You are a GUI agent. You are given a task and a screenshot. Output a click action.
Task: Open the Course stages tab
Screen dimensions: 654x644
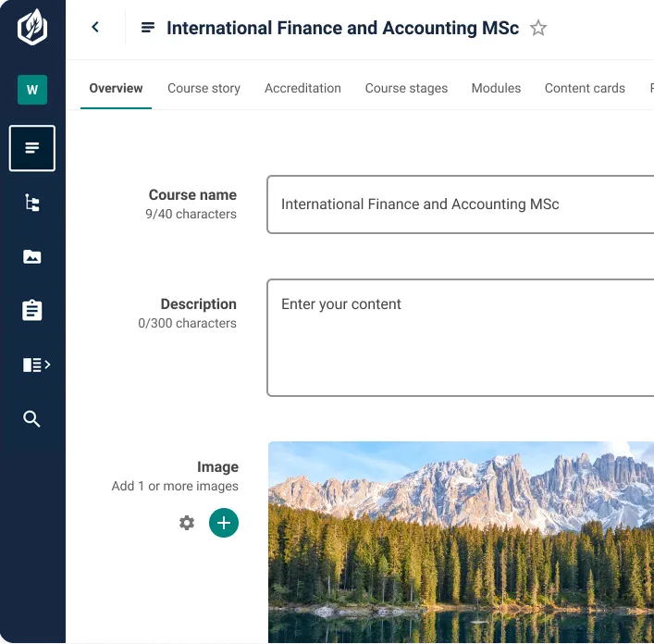(x=406, y=88)
